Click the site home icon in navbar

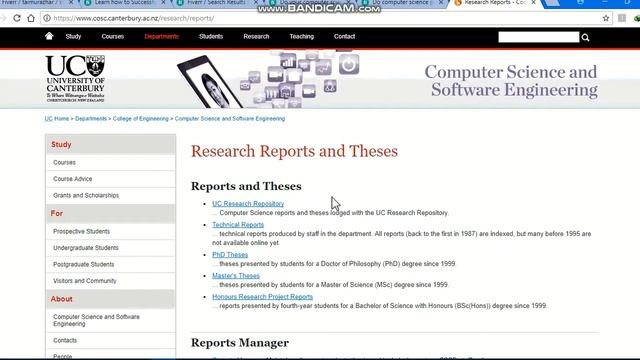click(x=49, y=36)
